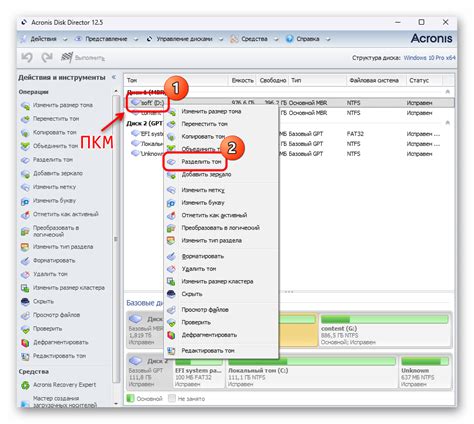Choose Переместить том in context menu

tap(221, 124)
